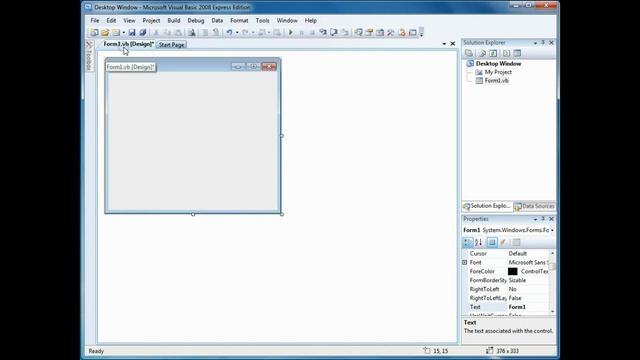Open the Solution Explorer toolbar icon

tap(358, 32)
